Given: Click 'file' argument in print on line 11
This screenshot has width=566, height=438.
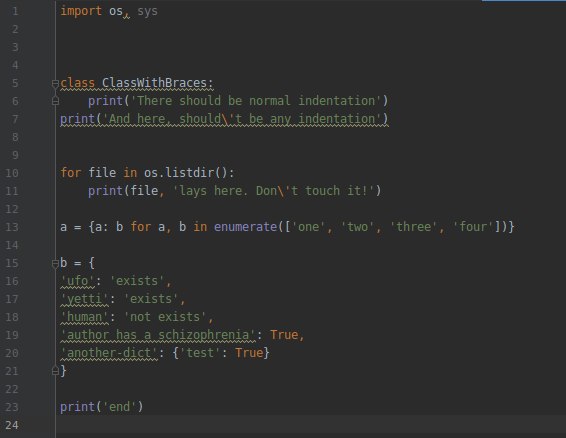Looking at the screenshot, I should pyautogui.click(x=144, y=191).
